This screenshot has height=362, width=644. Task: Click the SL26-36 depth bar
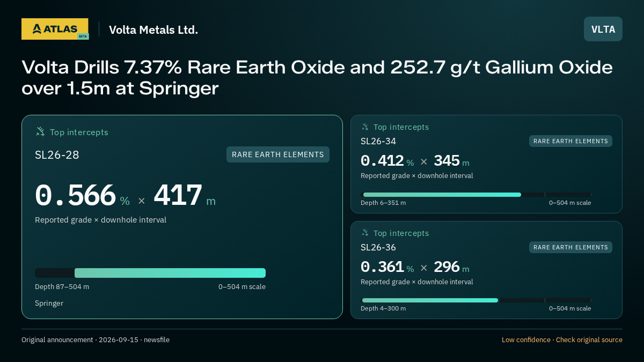coord(477,300)
